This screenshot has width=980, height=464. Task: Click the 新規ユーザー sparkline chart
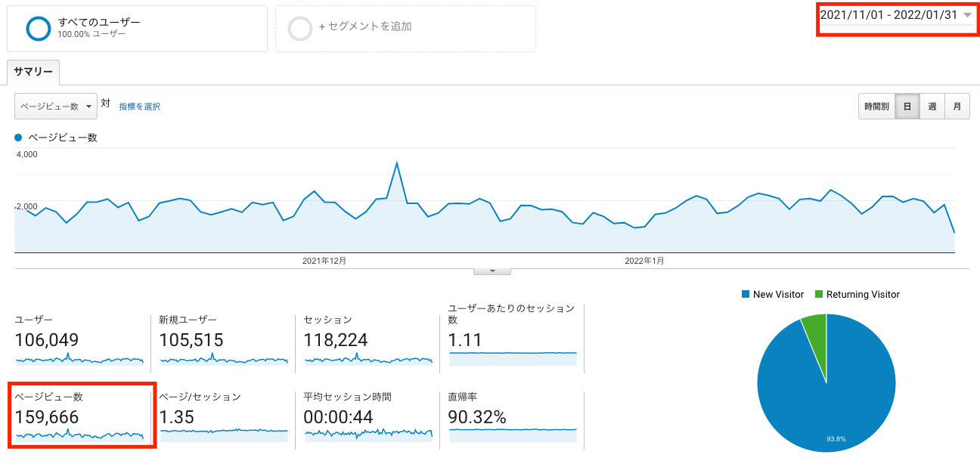click(224, 358)
